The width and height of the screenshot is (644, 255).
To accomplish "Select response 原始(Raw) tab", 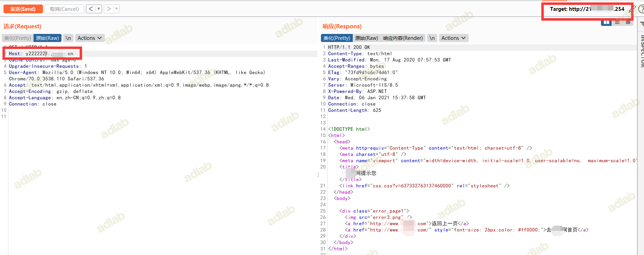I will click(x=366, y=38).
